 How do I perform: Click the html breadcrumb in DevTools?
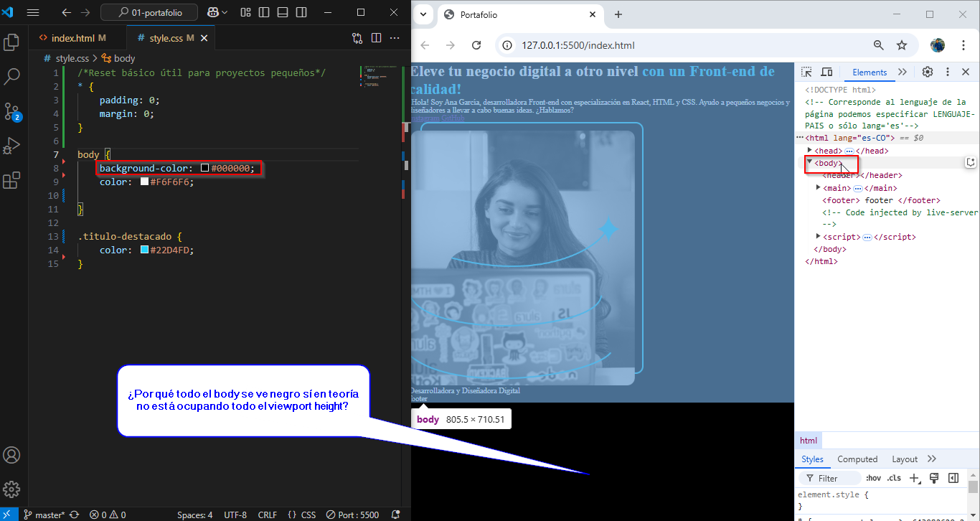(x=809, y=441)
